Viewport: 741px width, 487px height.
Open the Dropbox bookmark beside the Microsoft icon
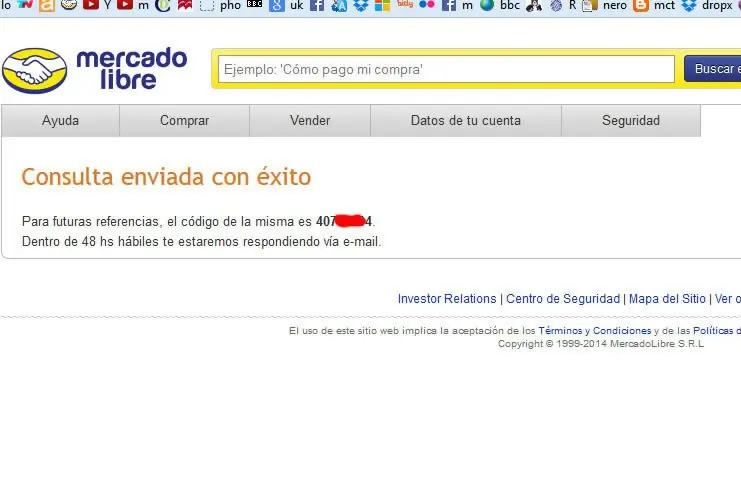coord(361,5)
